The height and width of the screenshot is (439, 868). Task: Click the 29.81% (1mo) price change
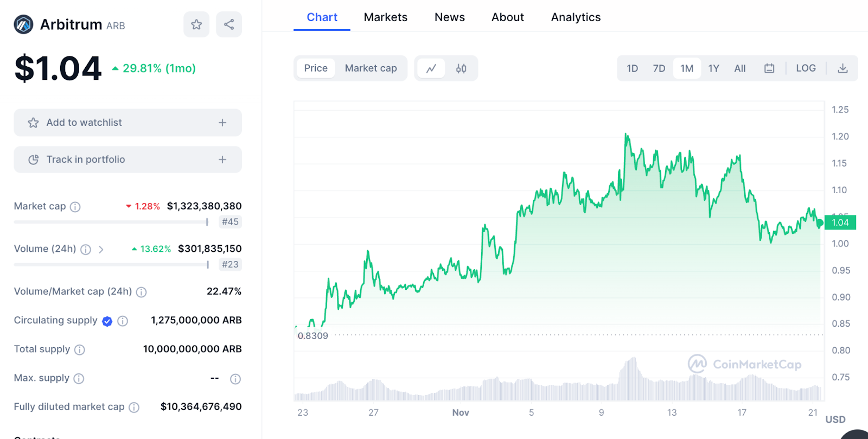154,68
